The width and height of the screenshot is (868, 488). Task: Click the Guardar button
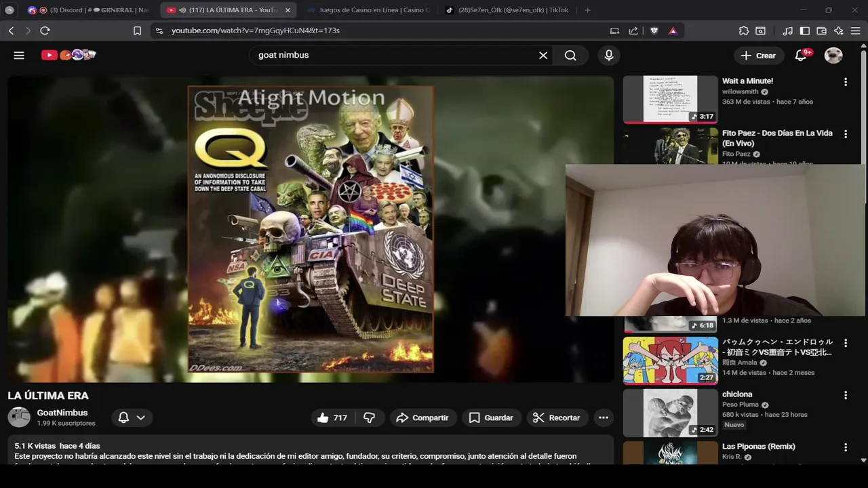[491, 418]
